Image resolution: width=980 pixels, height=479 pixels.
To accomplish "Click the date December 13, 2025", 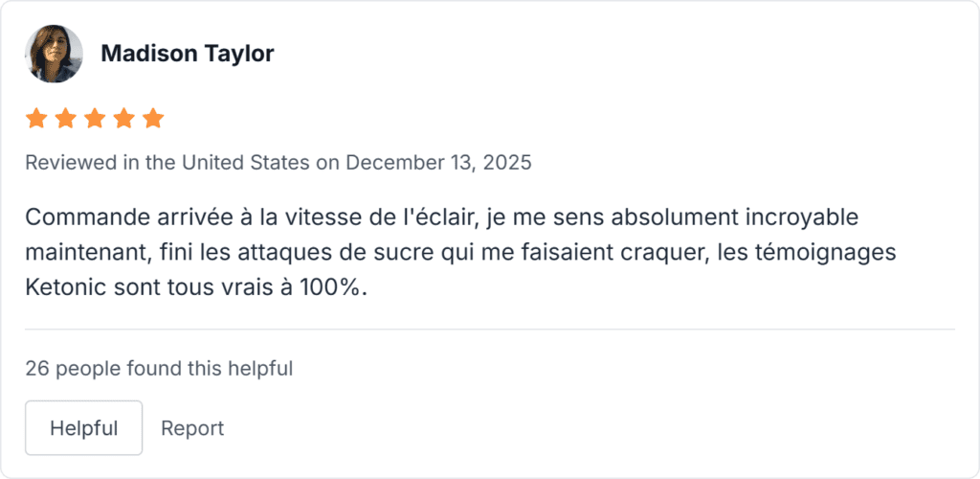I will pyautogui.click(x=438, y=162).
